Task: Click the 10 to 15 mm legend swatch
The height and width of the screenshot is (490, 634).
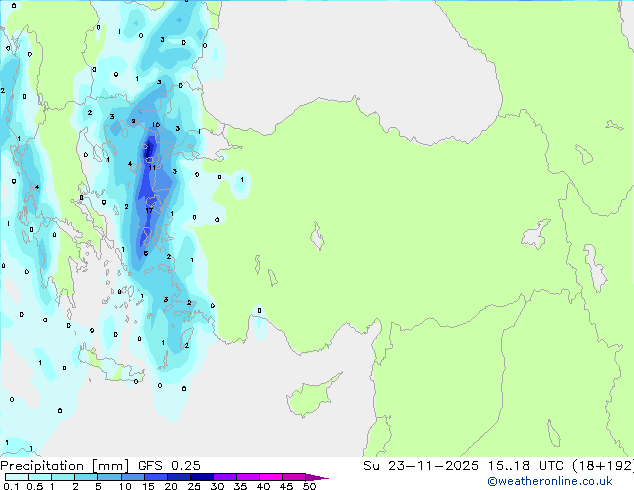Action: point(132,477)
